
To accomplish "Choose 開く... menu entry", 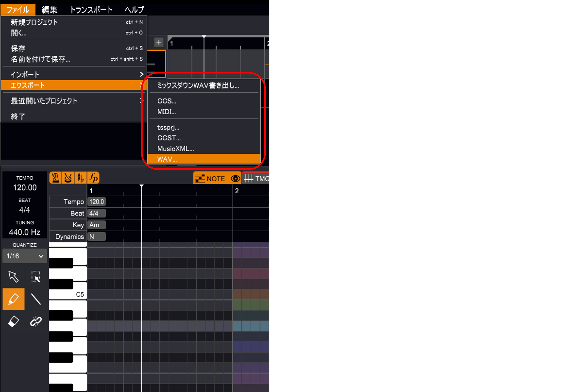I will coord(74,33).
